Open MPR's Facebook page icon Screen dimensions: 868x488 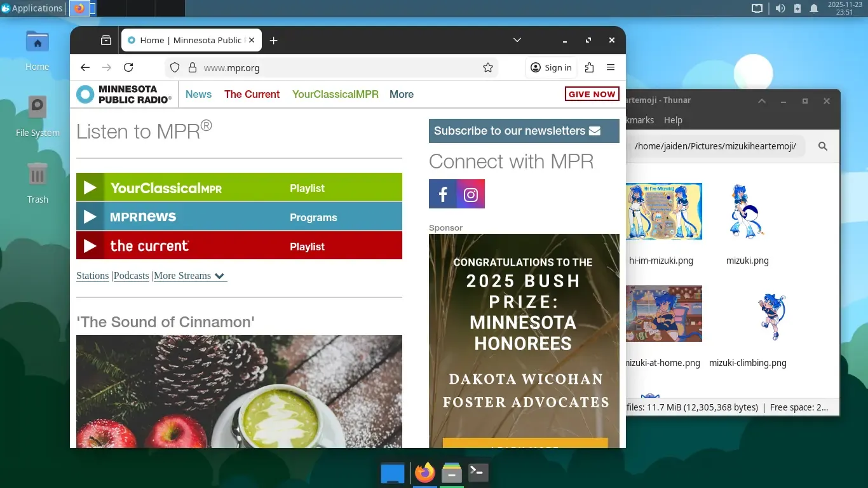[443, 194]
